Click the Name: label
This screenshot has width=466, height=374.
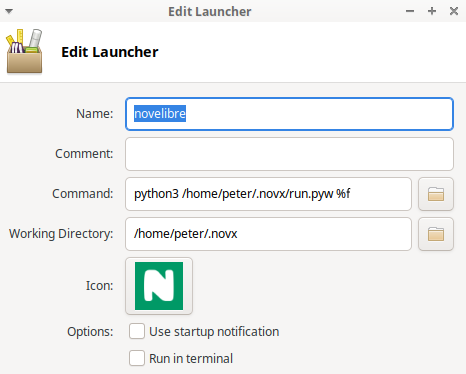[x=95, y=114]
